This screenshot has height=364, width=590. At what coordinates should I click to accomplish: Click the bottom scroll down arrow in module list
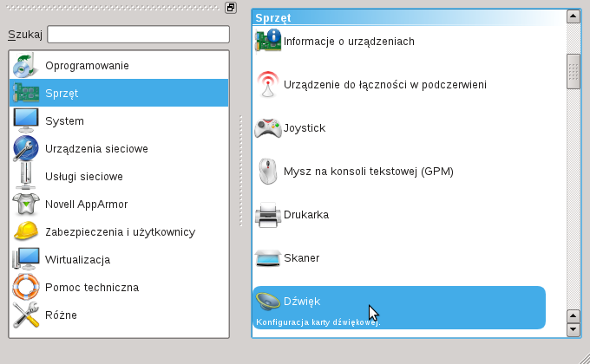click(x=573, y=330)
